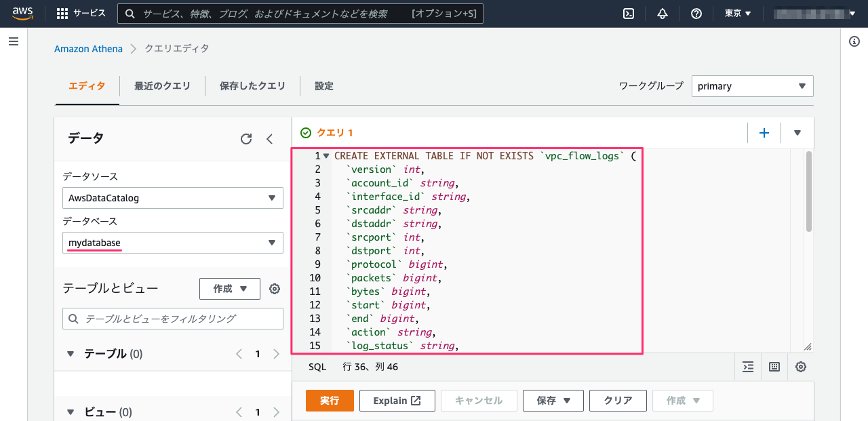Click the SQL language label in status bar
The height and width of the screenshot is (421, 868).
pos(317,367)
